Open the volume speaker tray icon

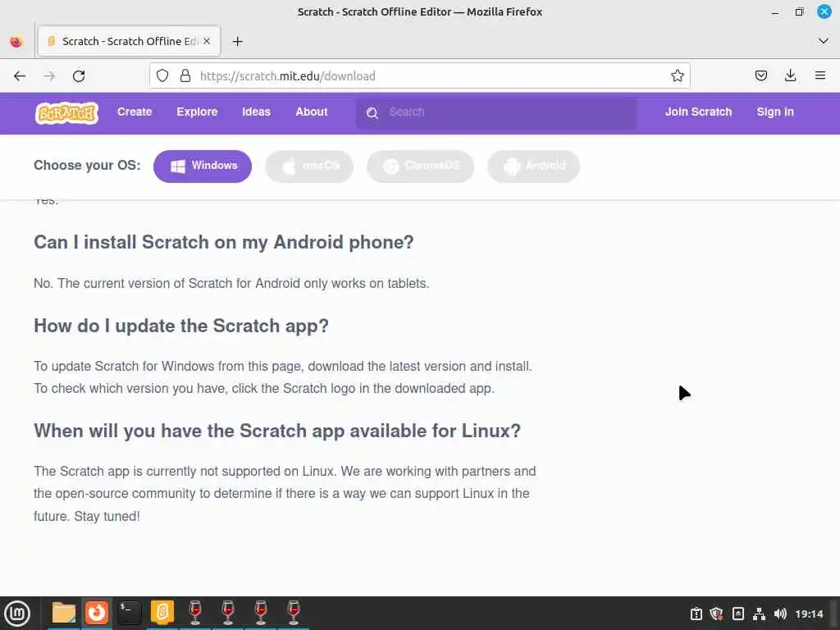point(780,614)
